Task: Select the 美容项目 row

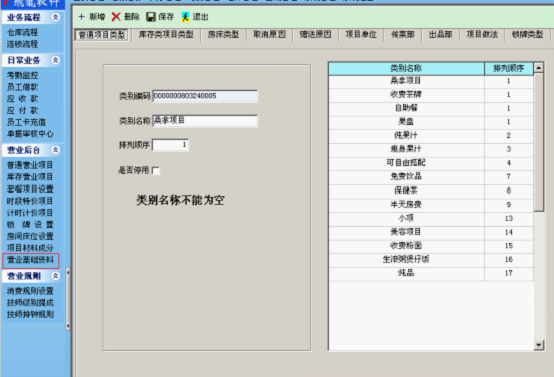Action: pos(431,232)
